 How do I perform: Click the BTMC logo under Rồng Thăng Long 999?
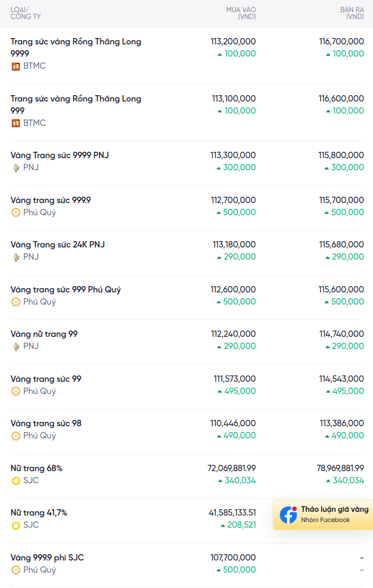[x=15, y=123]
